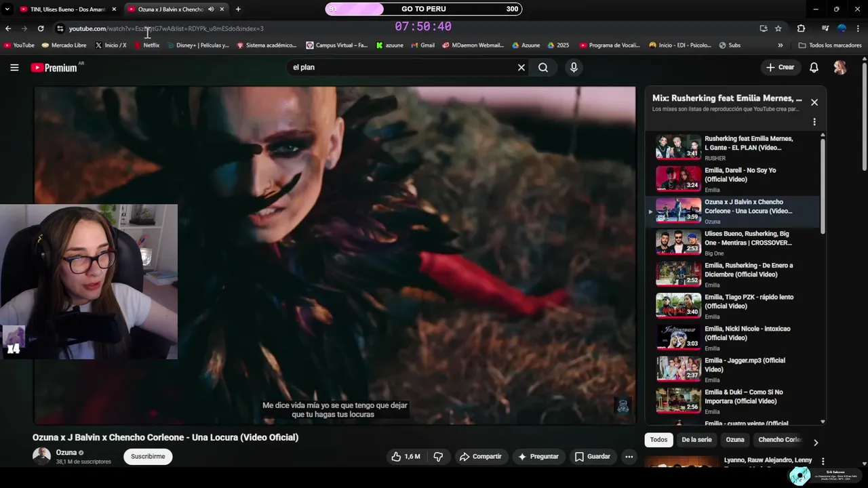Go back in browser history

(8, 28)
